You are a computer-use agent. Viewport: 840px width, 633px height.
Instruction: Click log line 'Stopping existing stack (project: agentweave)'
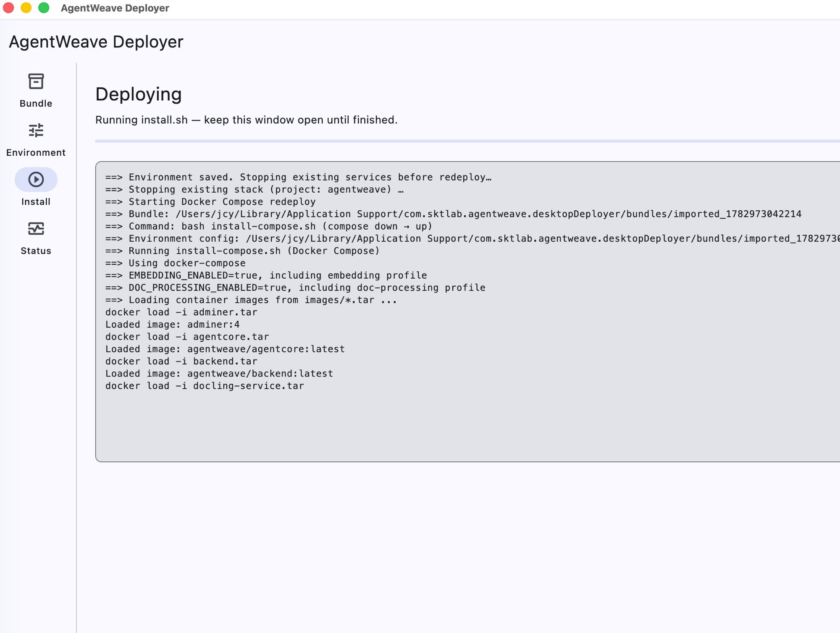255,190
